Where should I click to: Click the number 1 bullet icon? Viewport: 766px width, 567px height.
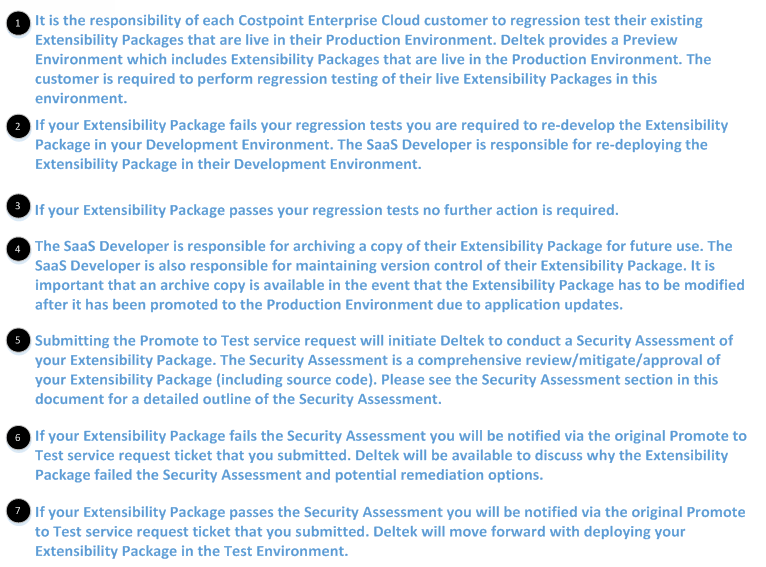(x=19, y=27)
